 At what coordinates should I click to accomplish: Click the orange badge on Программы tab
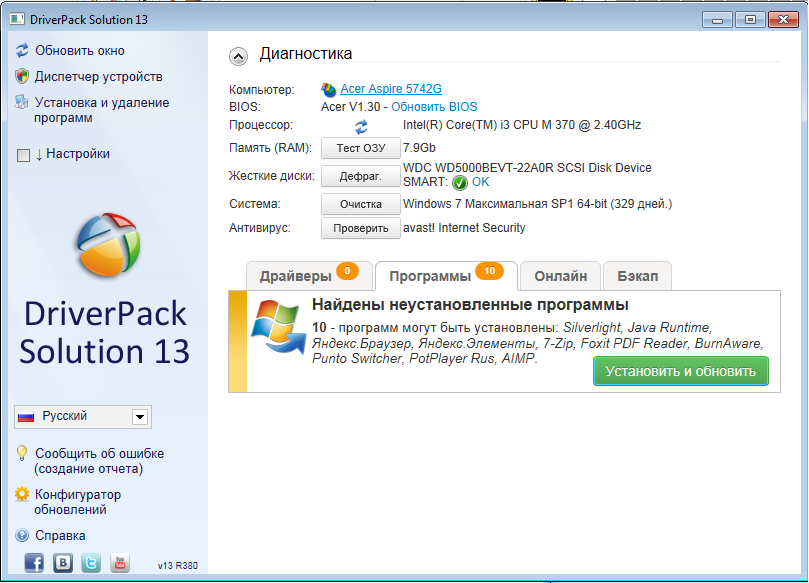coord(490,271)
